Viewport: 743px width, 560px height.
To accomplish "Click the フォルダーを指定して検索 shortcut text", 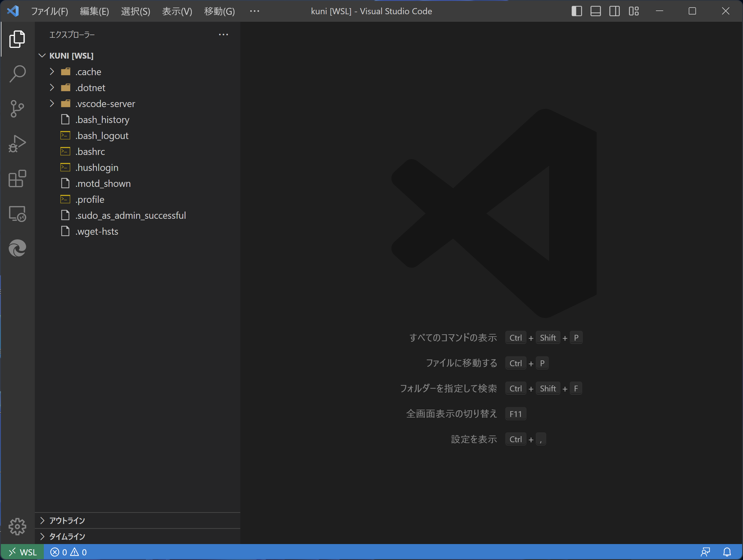I will (x=448, y=389).
